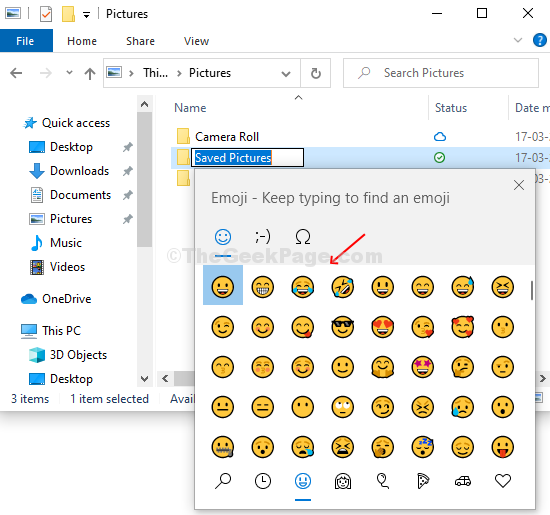Open Videos in navigation pane
Image resolution: width=550 pixels, height=515 pixels.
67,267
